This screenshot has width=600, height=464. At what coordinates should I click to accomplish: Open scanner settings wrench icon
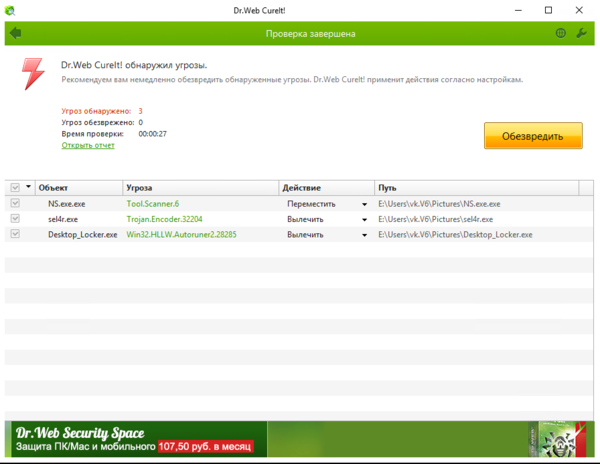pos(581,33)
